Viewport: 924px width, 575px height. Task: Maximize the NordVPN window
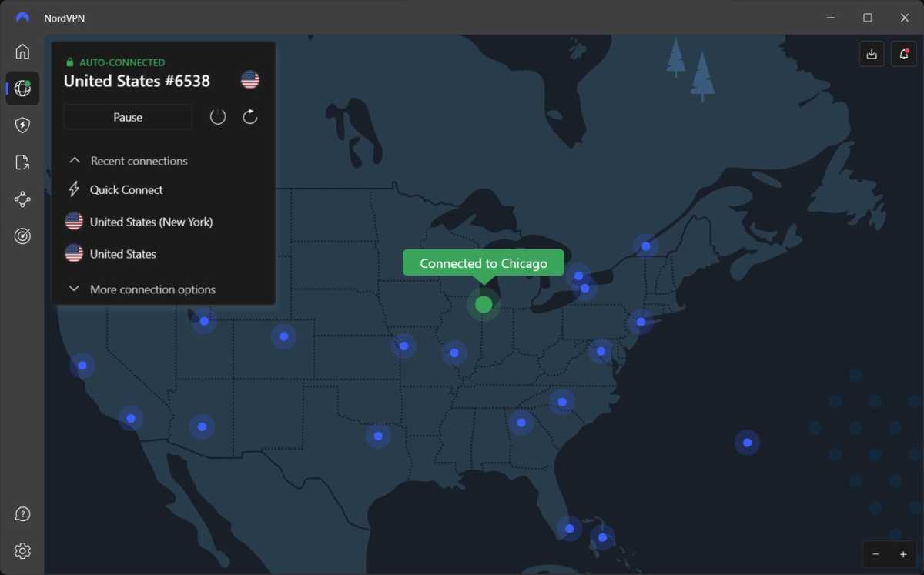(868, 18)
